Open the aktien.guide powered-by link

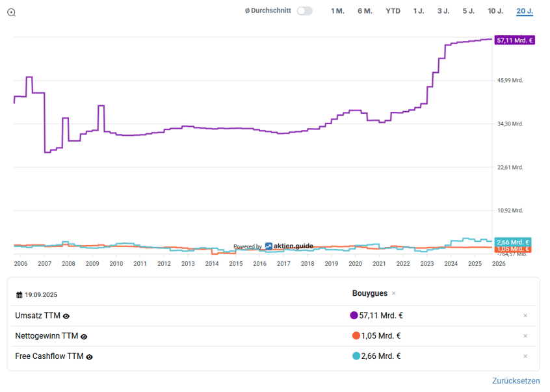(289, 246)
